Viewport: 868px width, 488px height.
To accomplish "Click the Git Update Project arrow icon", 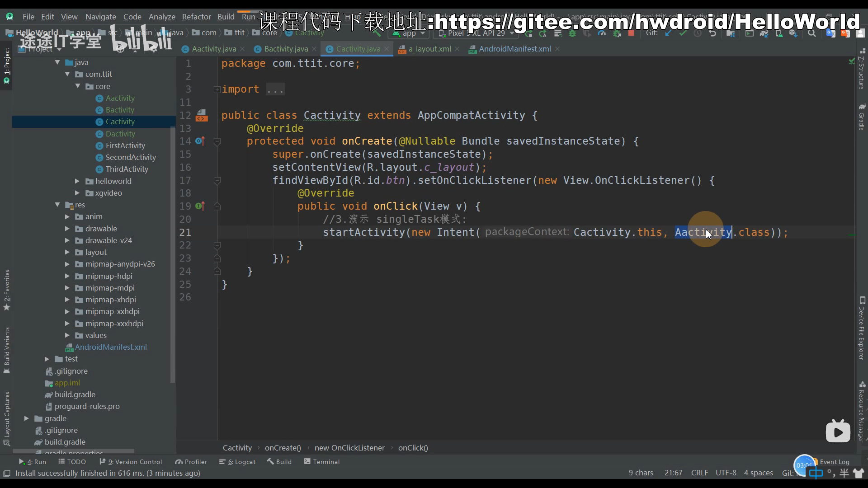I will click(x=668, y=33).
